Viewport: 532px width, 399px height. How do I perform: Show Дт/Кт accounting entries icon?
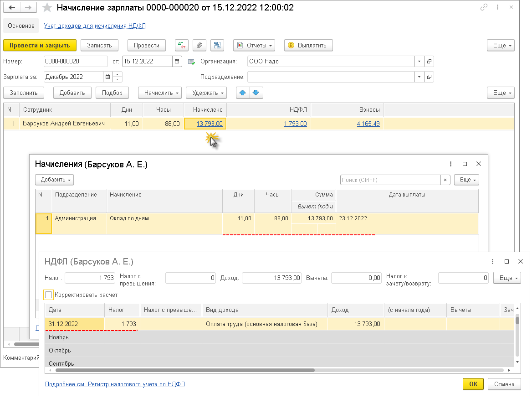(x=182, y=45)
